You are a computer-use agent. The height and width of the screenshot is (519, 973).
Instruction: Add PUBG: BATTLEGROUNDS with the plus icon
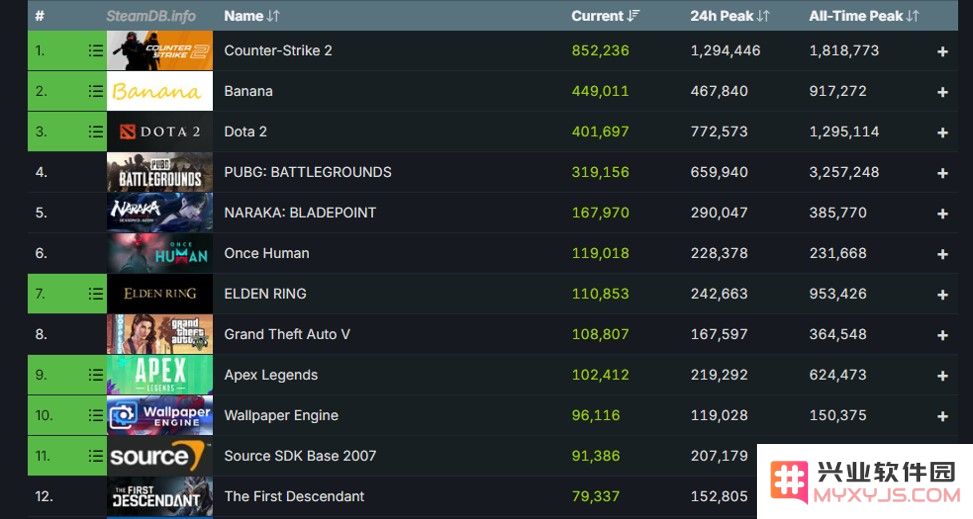pyautogui.click(x=943, y=173)
